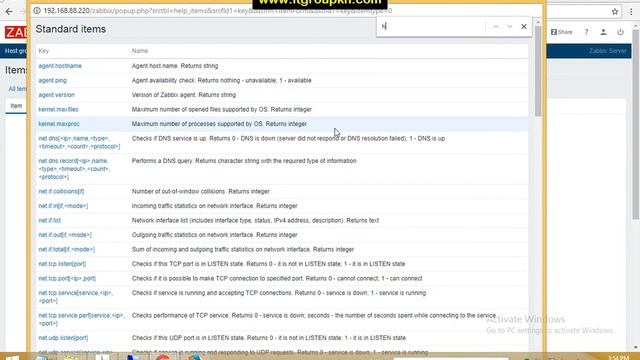Click the find-in-page search field
The image size is (640, 360).
click(x=432, y=27)
